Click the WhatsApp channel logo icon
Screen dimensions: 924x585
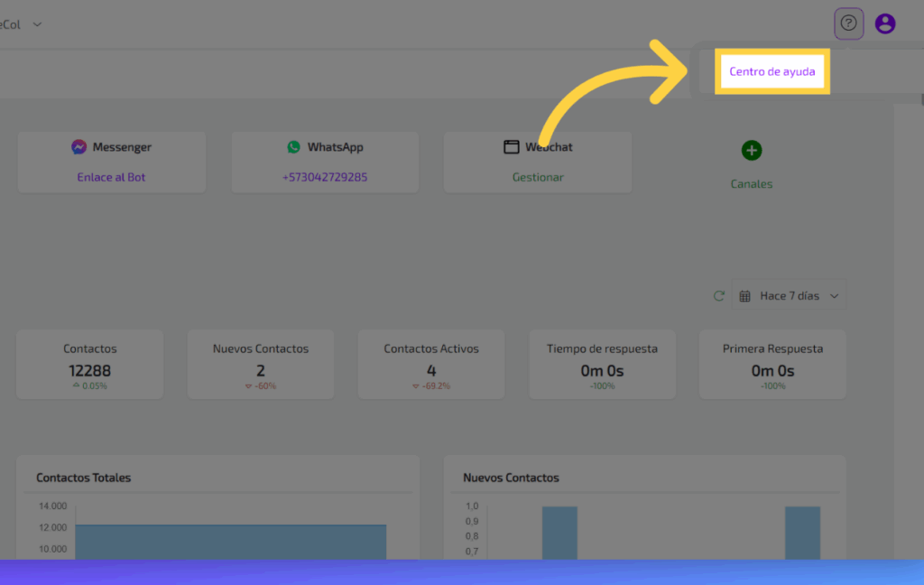(293, 147)
